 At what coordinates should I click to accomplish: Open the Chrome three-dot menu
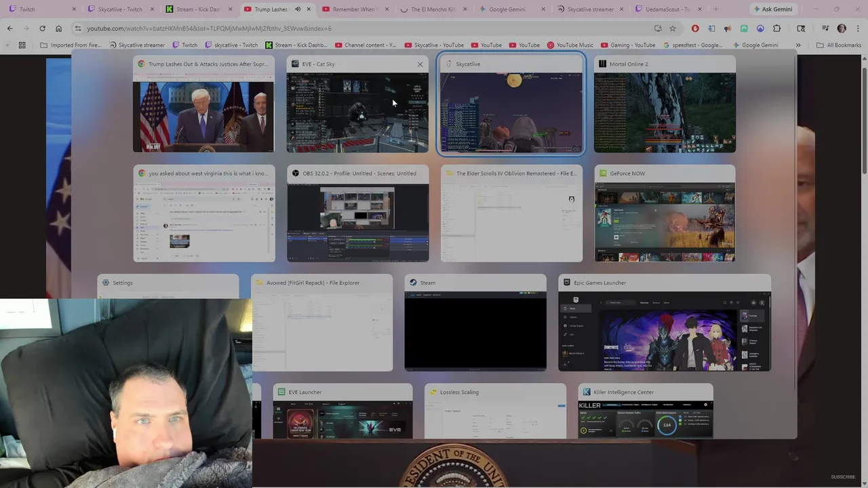(856, 28)
